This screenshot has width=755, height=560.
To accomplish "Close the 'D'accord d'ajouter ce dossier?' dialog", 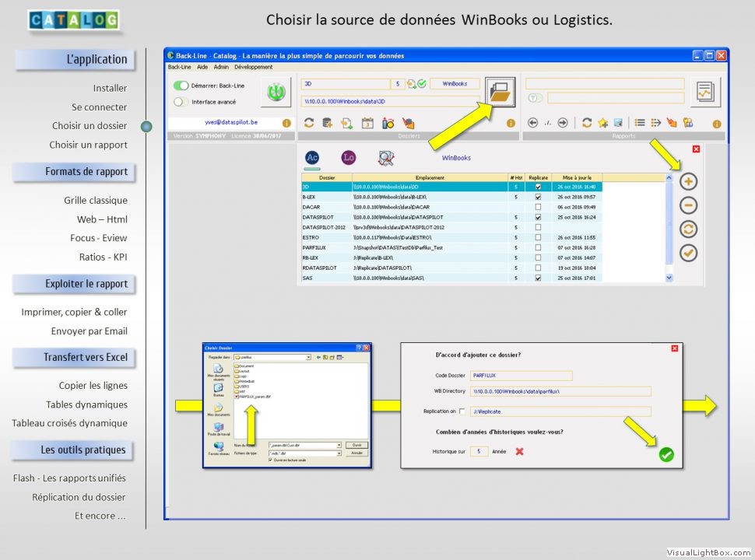I will 675,348.
